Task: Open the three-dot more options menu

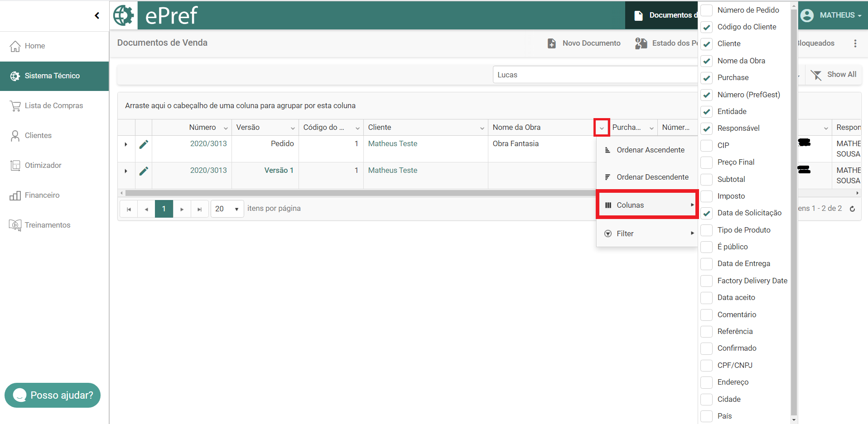Action: (855, 43)
